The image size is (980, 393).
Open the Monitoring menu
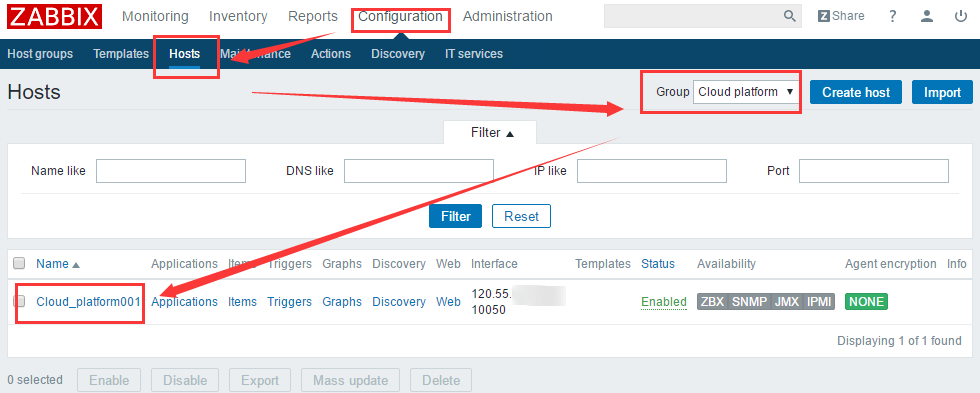(x=155, y=16)
